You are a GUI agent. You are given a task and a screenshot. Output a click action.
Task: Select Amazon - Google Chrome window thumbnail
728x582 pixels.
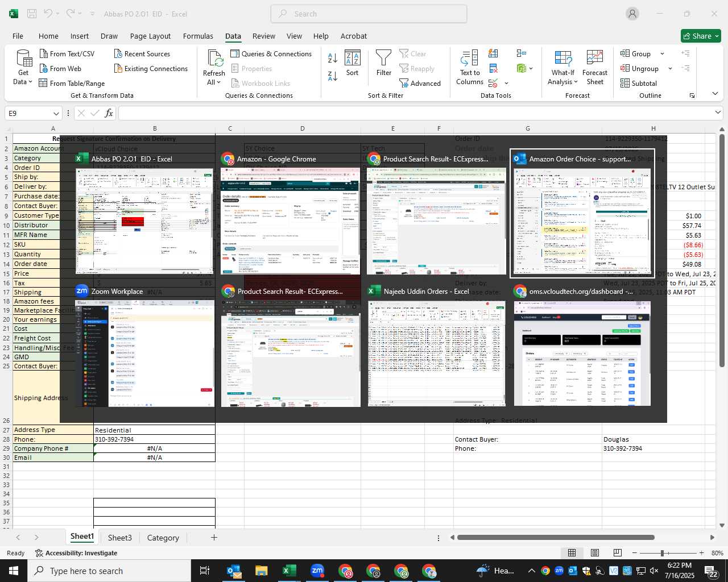tap(290, 214)
